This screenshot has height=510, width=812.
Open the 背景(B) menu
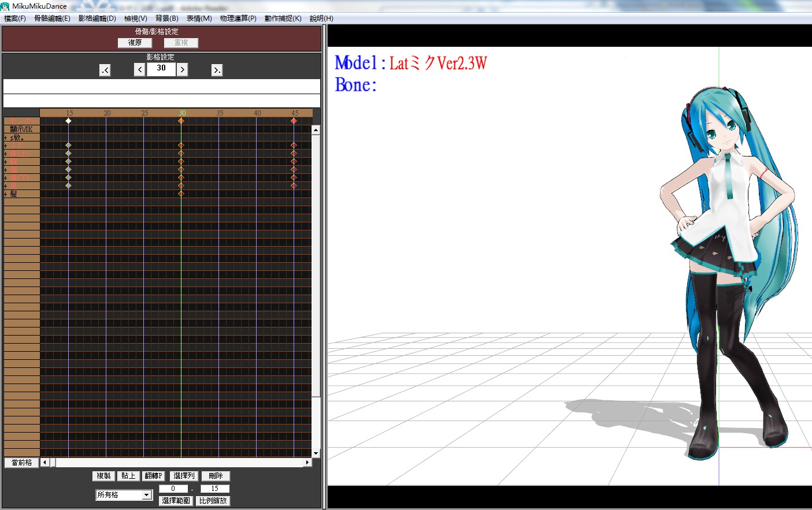click(167, 18)
